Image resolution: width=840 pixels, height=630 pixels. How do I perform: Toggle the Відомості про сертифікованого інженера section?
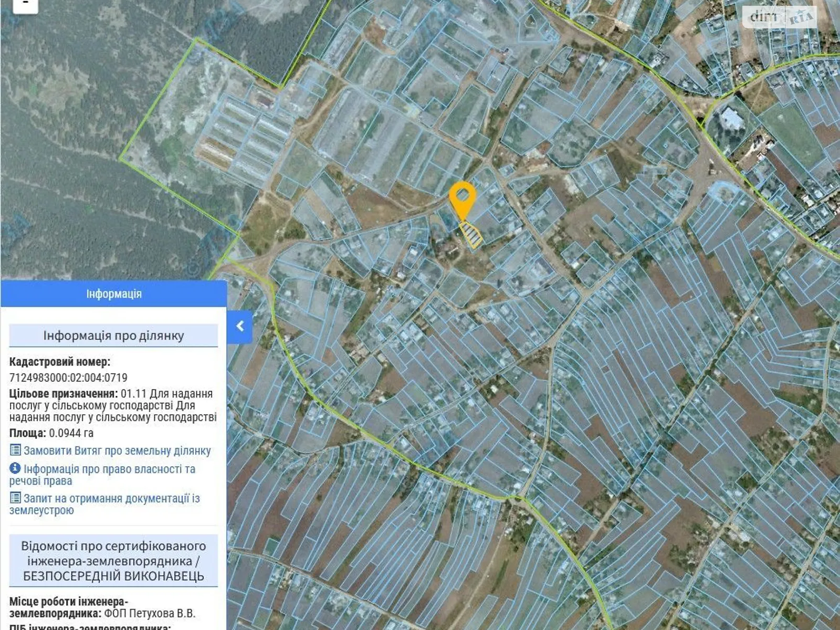[x=113, y=561]
